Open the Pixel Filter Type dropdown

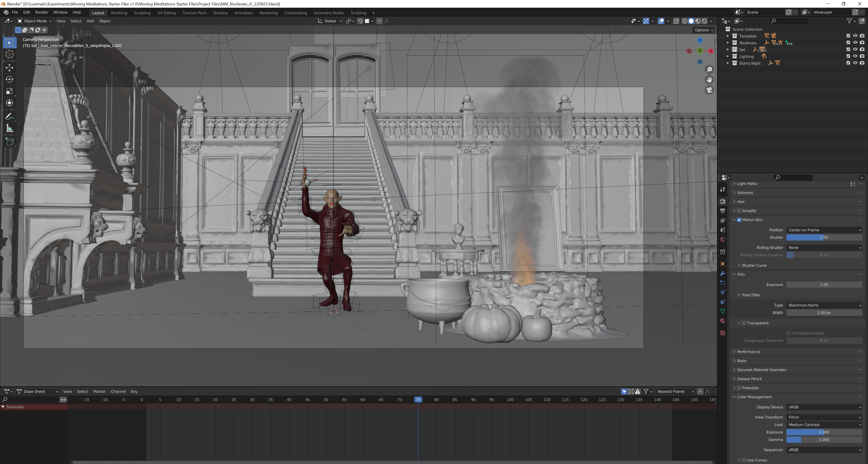824,305
